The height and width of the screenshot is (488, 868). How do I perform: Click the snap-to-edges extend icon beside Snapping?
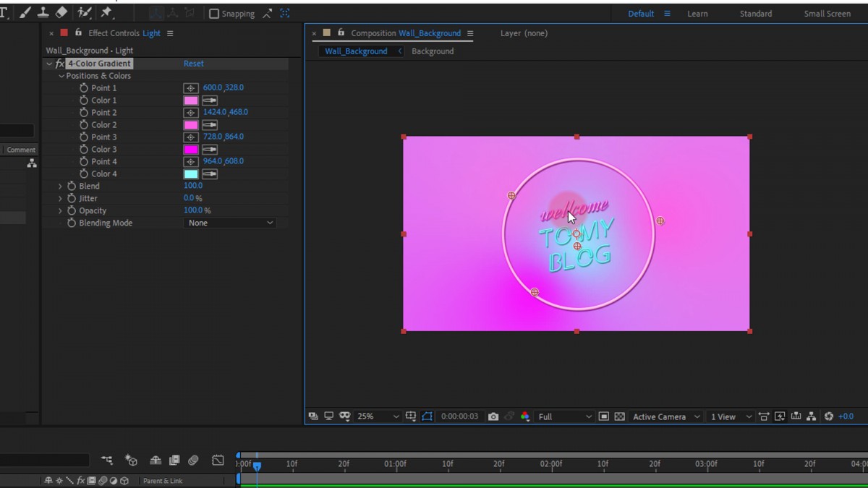click(x=268, y=14)
